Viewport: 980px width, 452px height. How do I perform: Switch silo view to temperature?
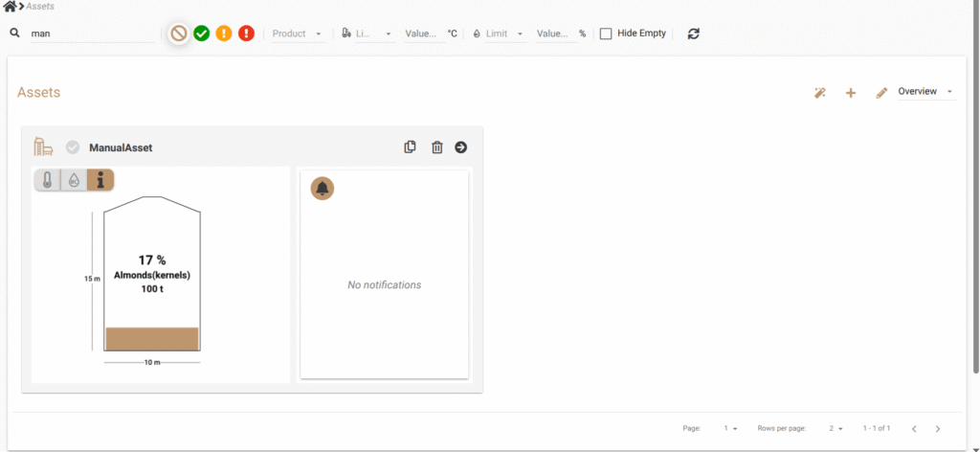[x=47, y=180]
